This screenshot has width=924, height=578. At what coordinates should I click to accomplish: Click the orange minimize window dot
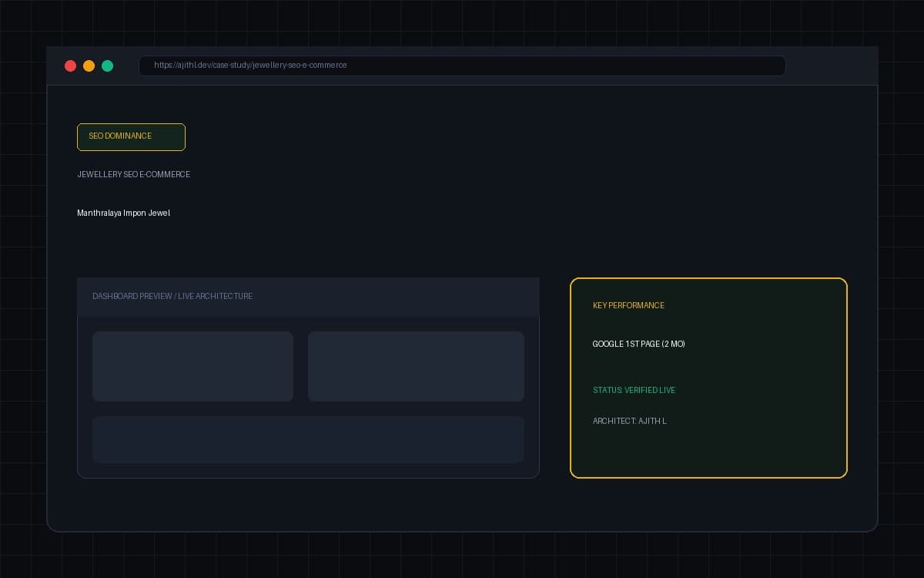pyautogui.click(x=89, y=66)
